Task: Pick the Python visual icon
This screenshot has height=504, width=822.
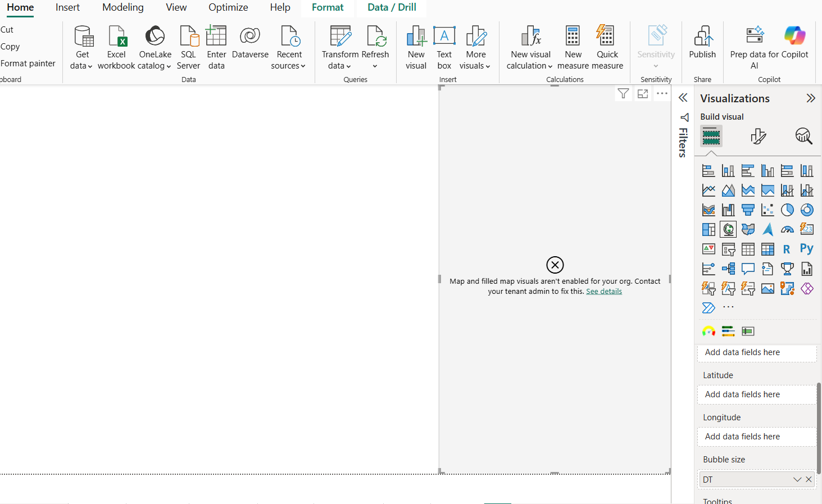Action: click(x=807, y=249)
